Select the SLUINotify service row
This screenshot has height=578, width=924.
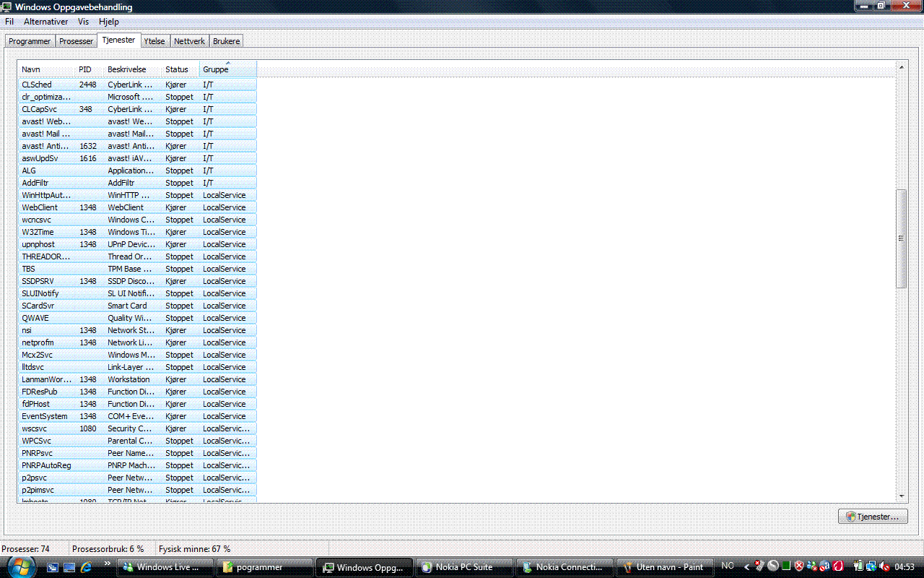[137, 293]
